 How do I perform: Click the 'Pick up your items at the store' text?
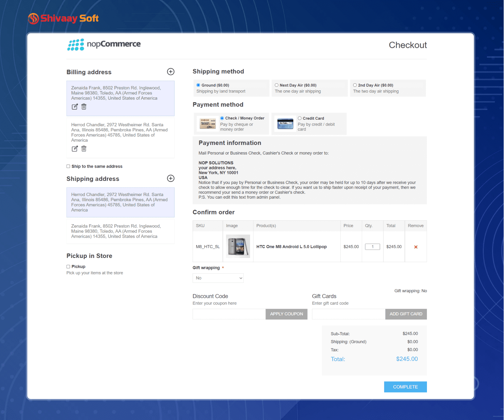(95, 273)
